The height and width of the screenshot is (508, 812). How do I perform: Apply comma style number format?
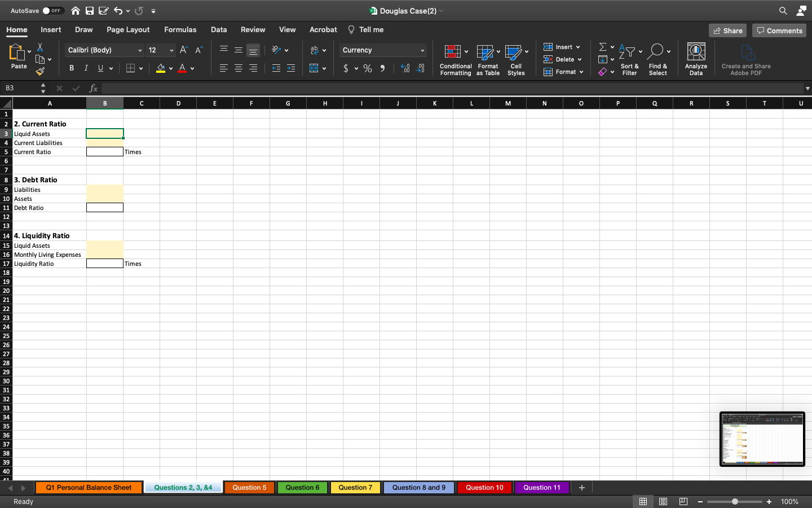click(382, 68)
